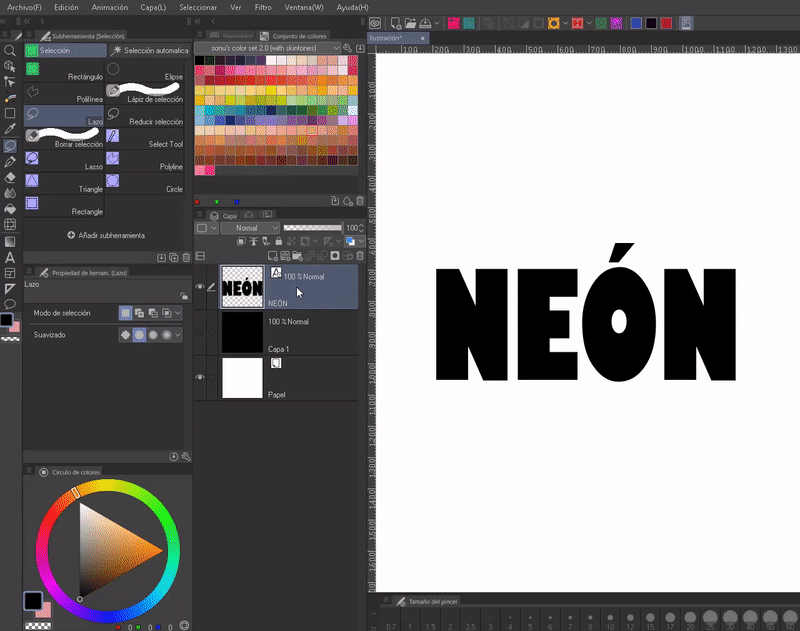
Task: Open palette color dropdown in layer panel
Action: tap(206, 228)
